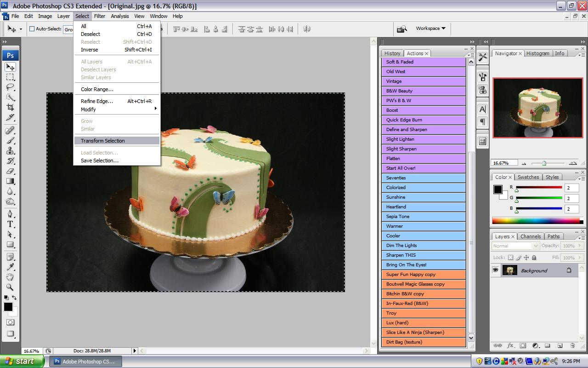Select the Zoom tool in the toolbox
The image size is (588, 368).
10,287
